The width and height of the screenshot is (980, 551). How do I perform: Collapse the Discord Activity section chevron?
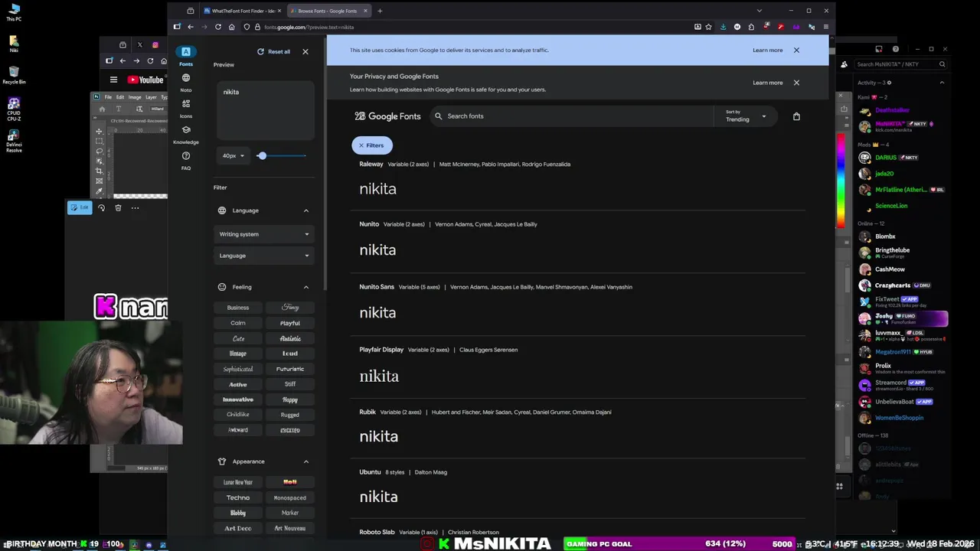click(942, 83)
